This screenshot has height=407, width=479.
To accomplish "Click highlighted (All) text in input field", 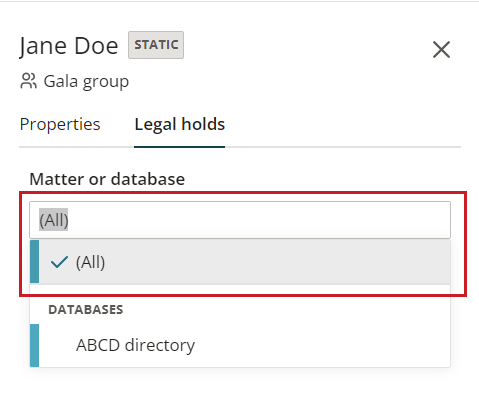I will pyautogui.click(x=54, y=220).
